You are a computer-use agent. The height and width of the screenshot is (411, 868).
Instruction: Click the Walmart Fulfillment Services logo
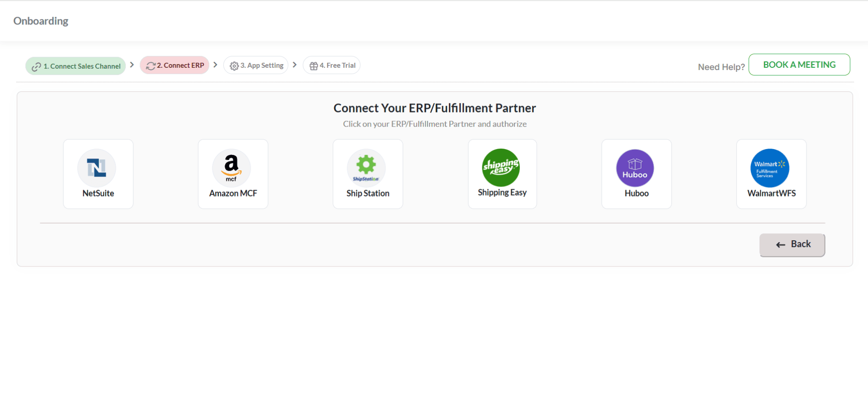point(770,168)
